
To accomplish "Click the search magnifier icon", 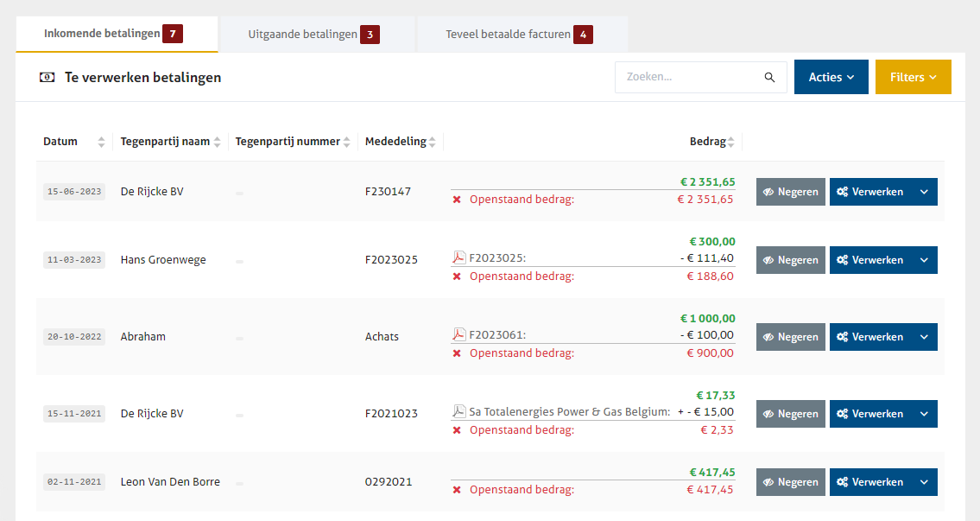I will coord(769,78).
